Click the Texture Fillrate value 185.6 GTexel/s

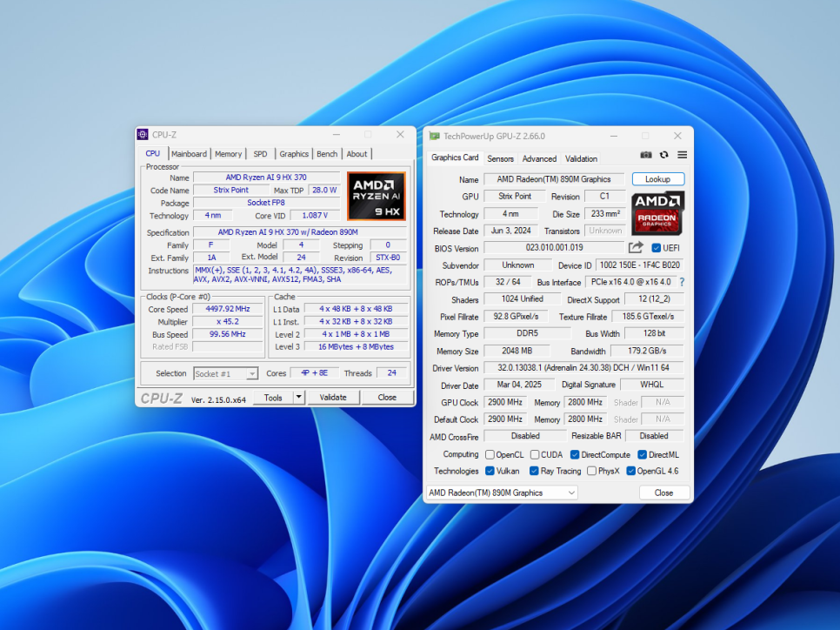pyautogui.click(x=648, y=317)
